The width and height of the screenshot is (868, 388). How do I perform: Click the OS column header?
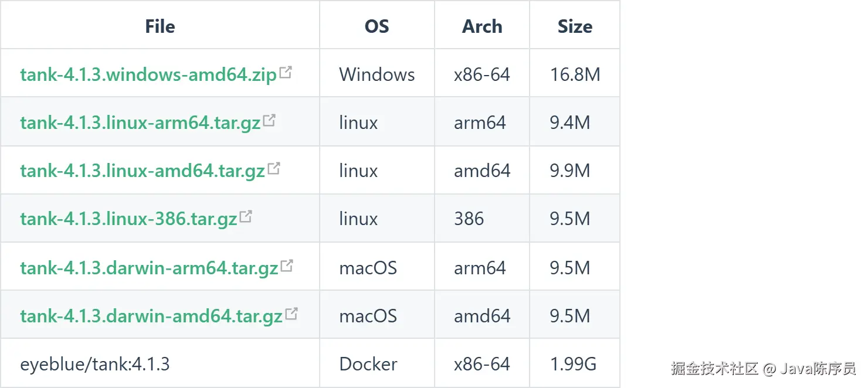(377, 26)
